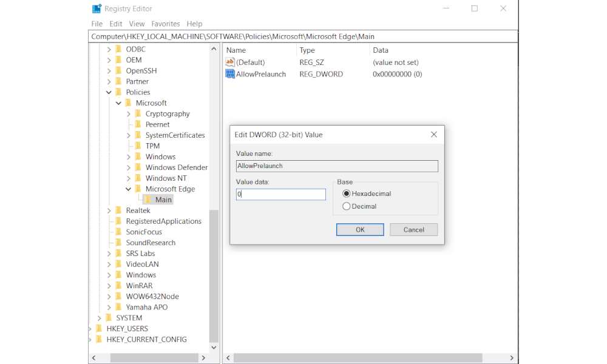
Task: Click the SonicFocus folder icon
Action: [x=118, y=232]
